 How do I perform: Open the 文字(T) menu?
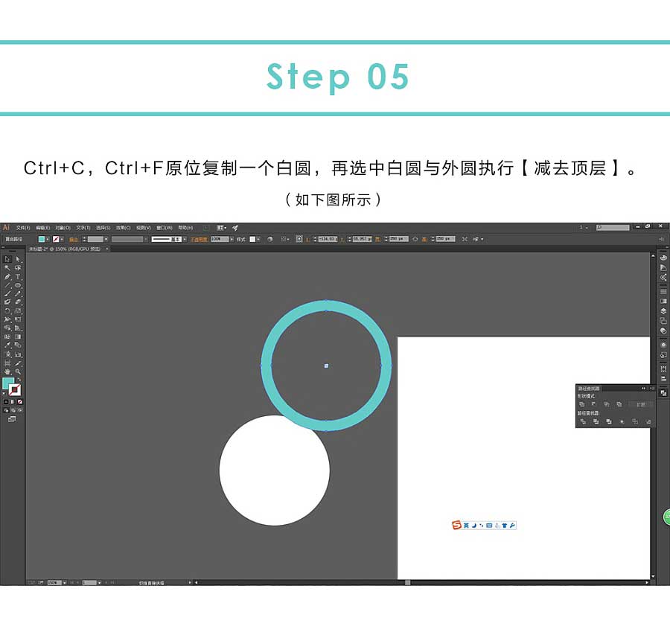[83, 228]
